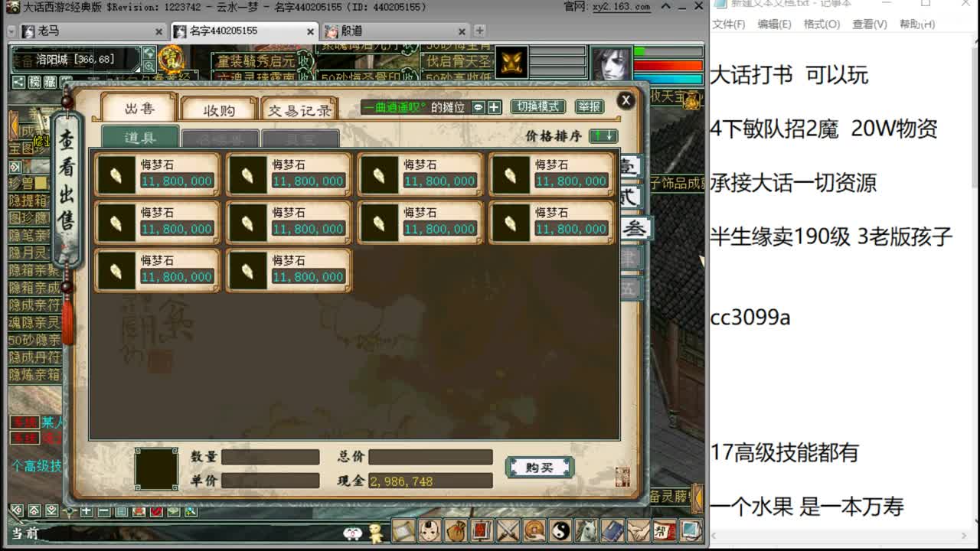This screenshot has height=551, width=980.
Task: Switch to the 殷道 window tab
Action: click(395, 31)
